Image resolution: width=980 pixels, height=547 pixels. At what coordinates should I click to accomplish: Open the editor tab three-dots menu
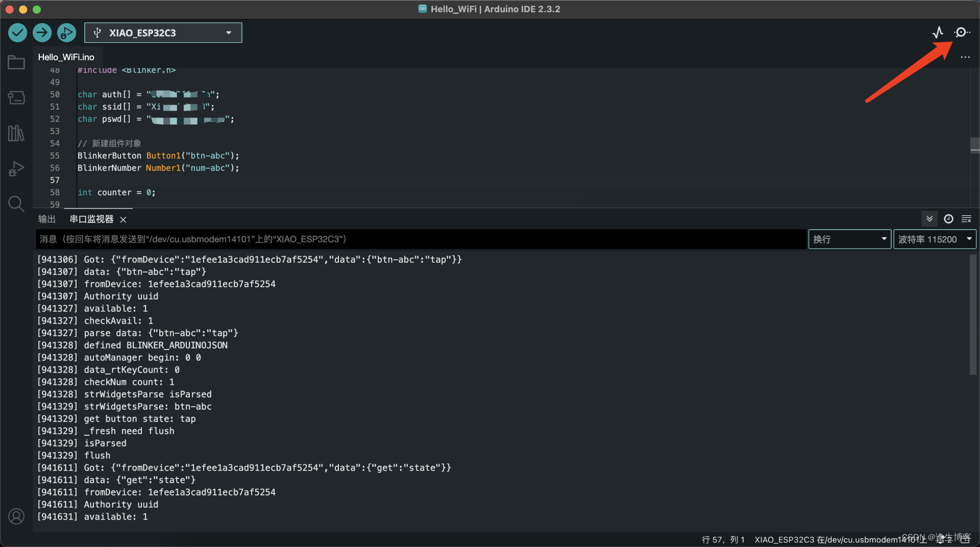coord(965,57)
